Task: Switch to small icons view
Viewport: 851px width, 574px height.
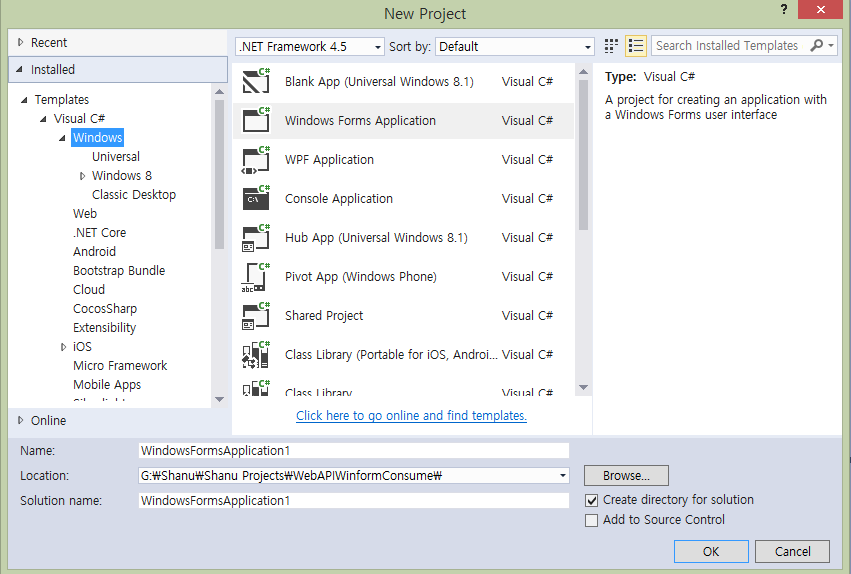Action: click(x=611, y=46)
